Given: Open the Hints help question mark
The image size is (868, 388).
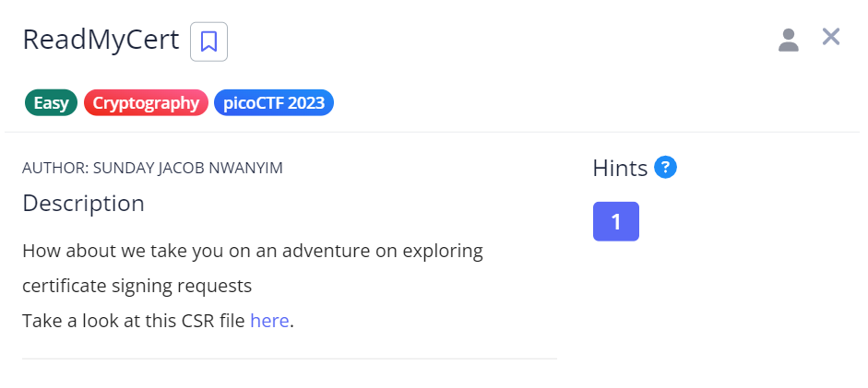Looking at the screenshot, I should [665, 168].
